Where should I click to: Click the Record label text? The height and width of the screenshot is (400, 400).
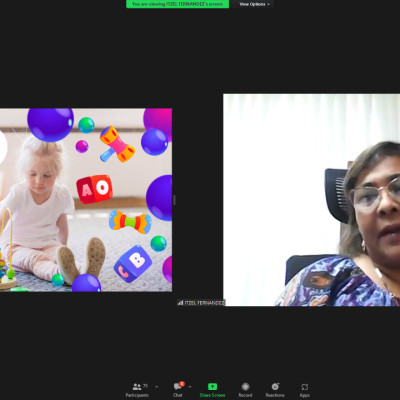[x=245, y=395]
